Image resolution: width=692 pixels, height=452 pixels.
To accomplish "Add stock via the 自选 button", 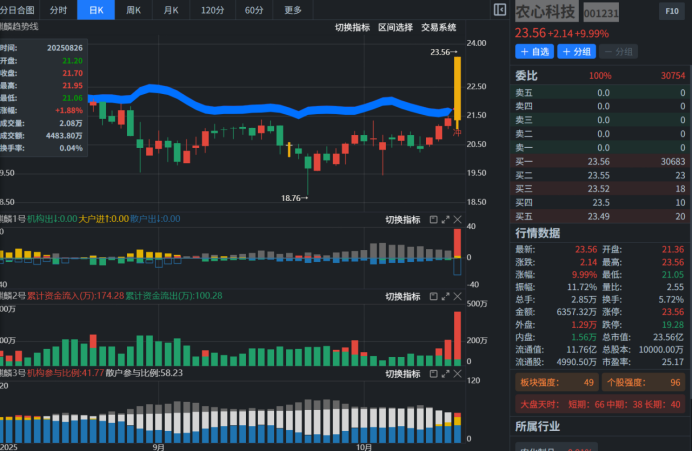I will click(x=534, y=51).
